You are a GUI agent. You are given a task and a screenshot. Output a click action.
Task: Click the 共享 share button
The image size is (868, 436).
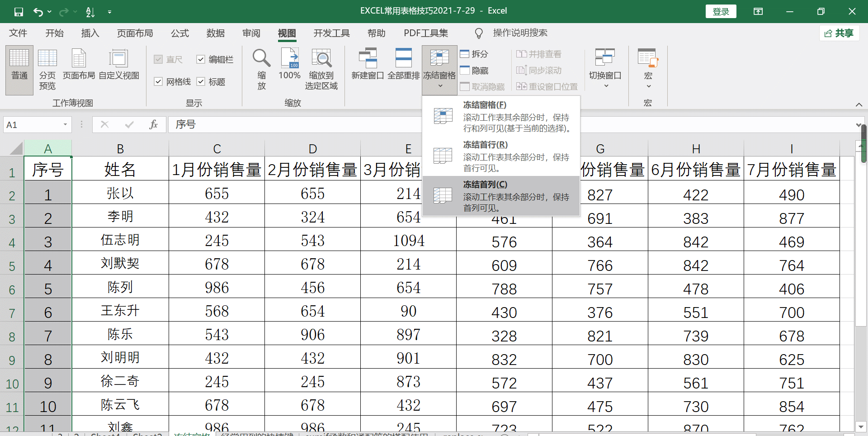[839, 33]
